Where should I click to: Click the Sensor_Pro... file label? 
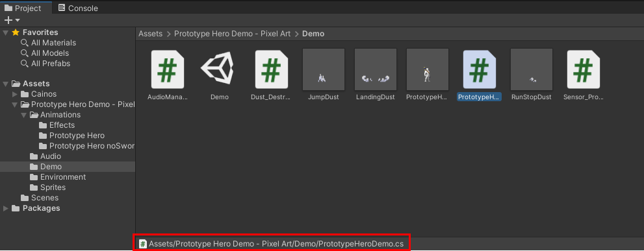coord(584,97)
